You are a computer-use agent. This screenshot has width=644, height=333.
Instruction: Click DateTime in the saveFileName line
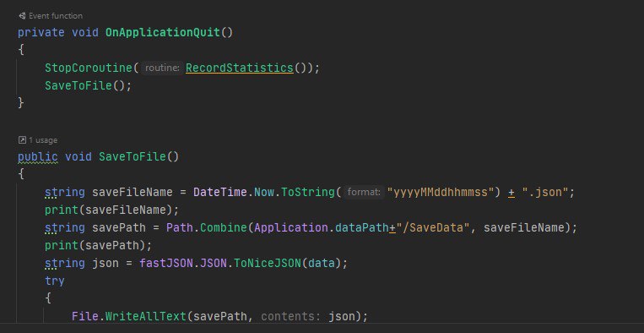tap(220, 192)
